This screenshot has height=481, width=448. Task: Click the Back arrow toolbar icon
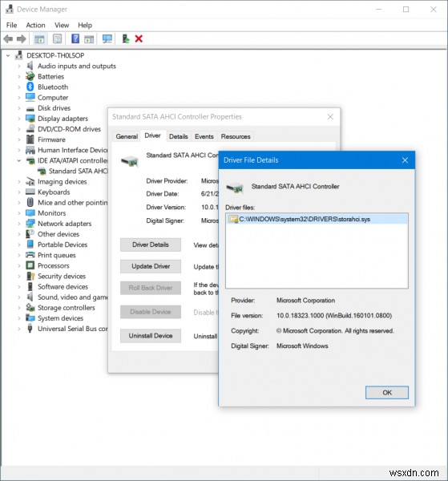(x=8, y=39)
